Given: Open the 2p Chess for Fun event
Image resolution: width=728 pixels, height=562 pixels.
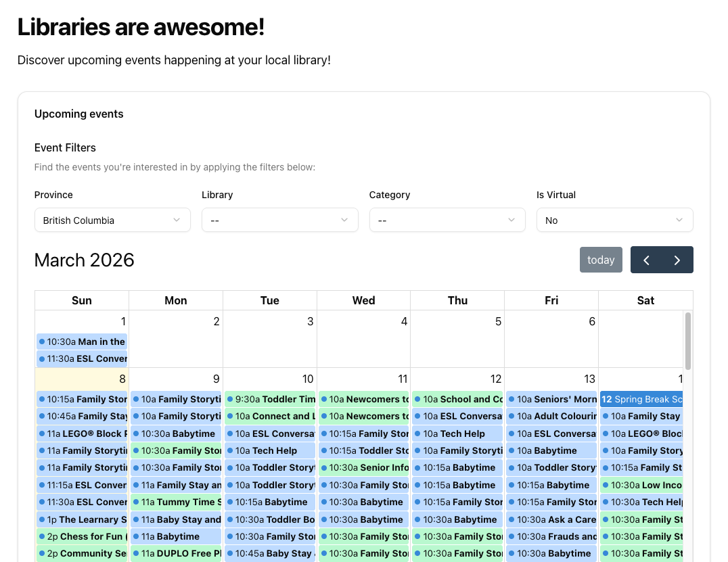Looking at the screenshot, I should 82,536.
